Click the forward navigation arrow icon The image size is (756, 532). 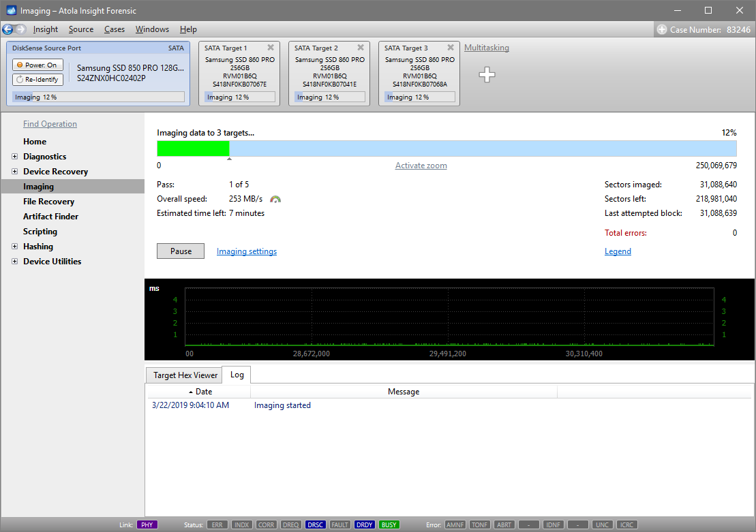21,29
